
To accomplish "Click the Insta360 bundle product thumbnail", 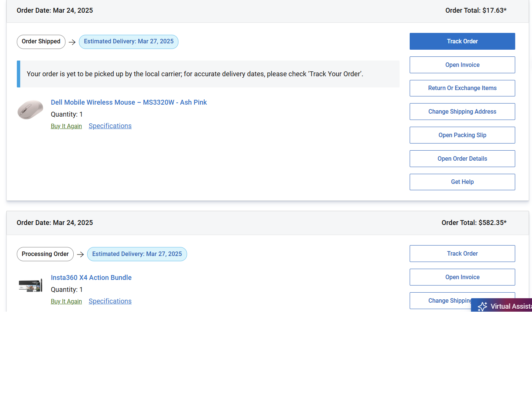I will (x=30, y=286).
